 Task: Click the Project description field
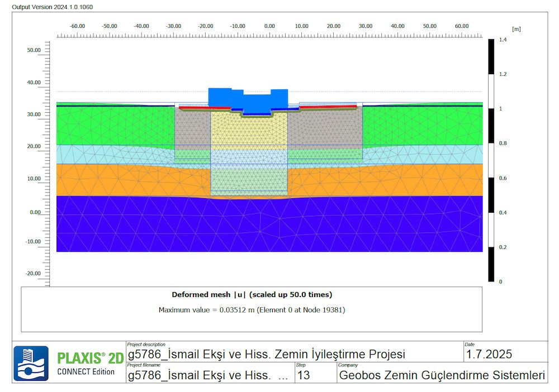[x=266, y=355]
